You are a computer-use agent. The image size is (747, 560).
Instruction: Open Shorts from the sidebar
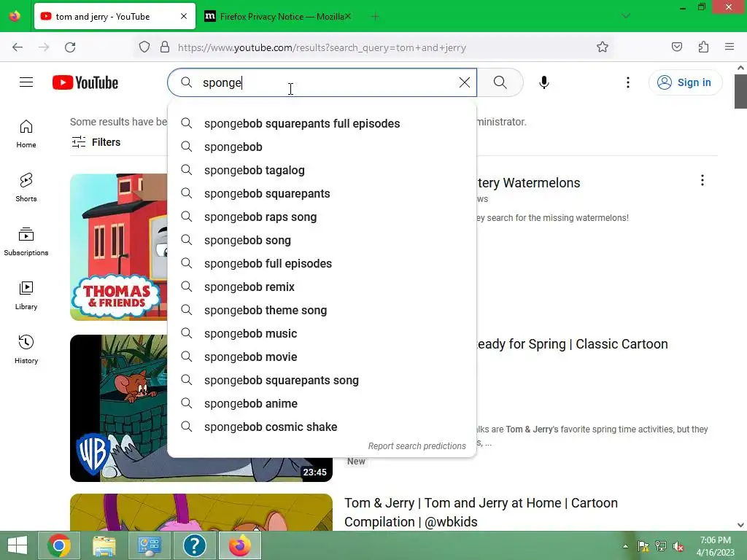coord(26,187)
